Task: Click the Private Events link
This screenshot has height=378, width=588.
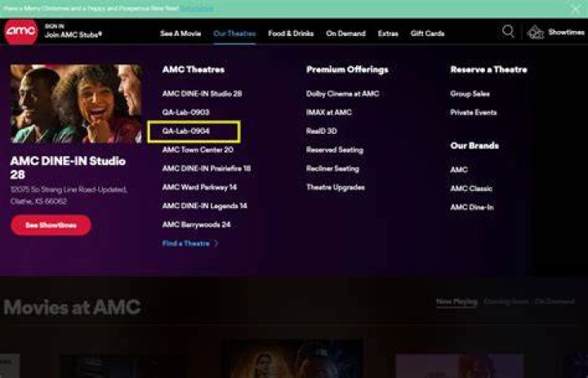Action: coord(473,112)
